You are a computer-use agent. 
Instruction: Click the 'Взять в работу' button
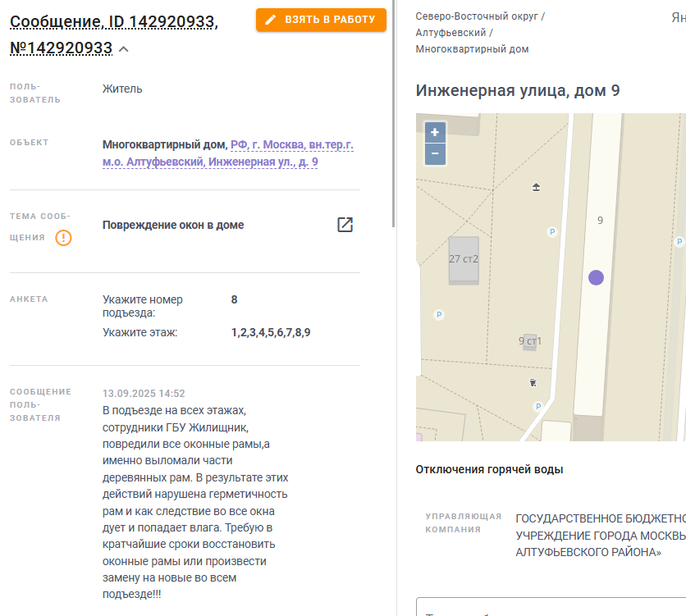321,20
